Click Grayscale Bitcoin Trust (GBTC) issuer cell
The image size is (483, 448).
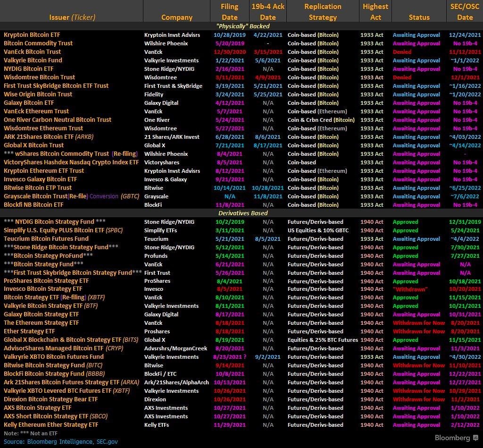[x=72, y=196]
